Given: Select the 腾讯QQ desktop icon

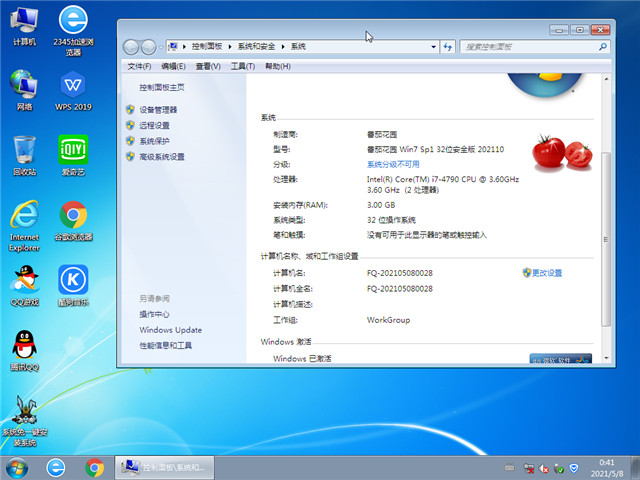Looking at the screenshot, I should pyautogui.click(x=24, y=351).
